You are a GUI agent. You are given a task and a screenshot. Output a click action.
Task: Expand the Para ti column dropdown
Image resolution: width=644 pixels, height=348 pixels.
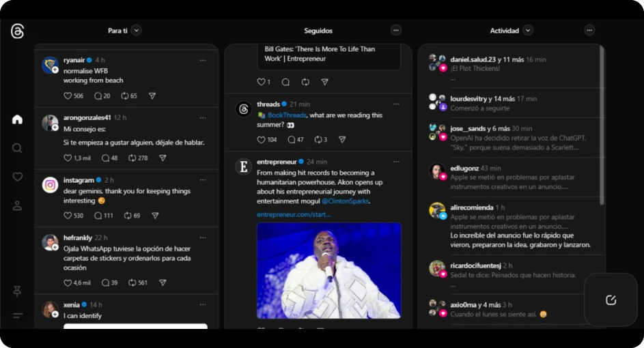click(137, 31)
